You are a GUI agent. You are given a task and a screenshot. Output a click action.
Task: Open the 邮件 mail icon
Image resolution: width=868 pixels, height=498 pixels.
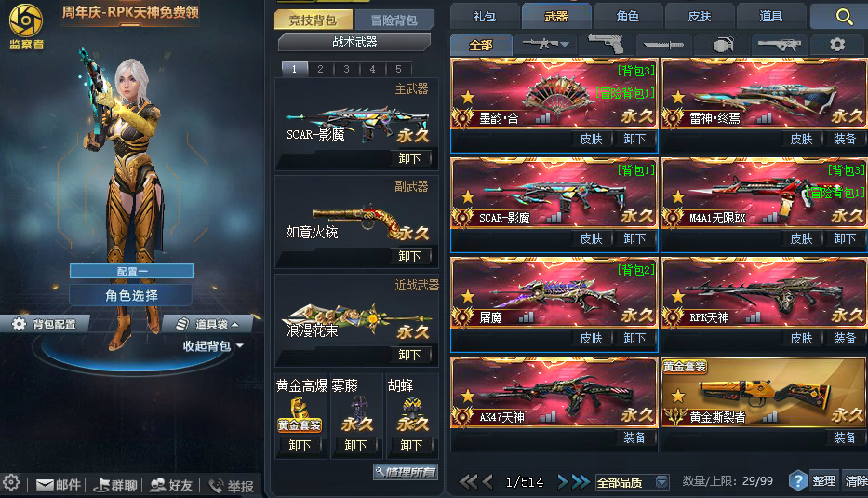(x=58, y=485)
